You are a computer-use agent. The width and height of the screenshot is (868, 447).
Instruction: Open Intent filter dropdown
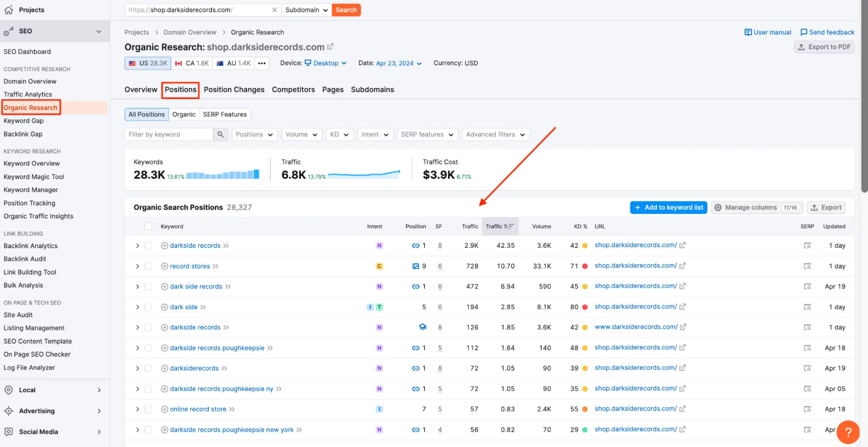tap(375, 135)
